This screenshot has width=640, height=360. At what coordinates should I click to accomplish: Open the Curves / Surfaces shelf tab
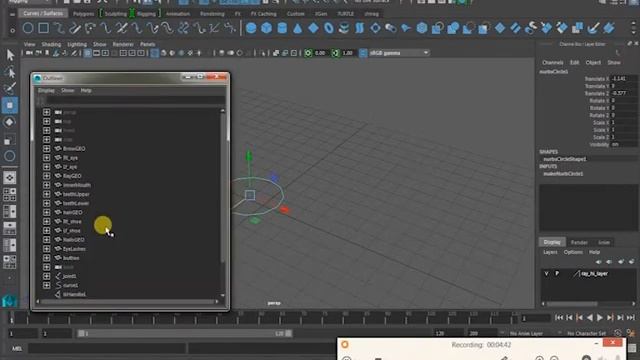[43, 13]
